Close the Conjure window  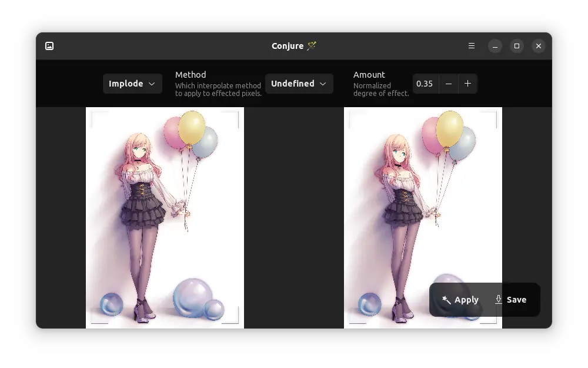click(x=539, y=46)
